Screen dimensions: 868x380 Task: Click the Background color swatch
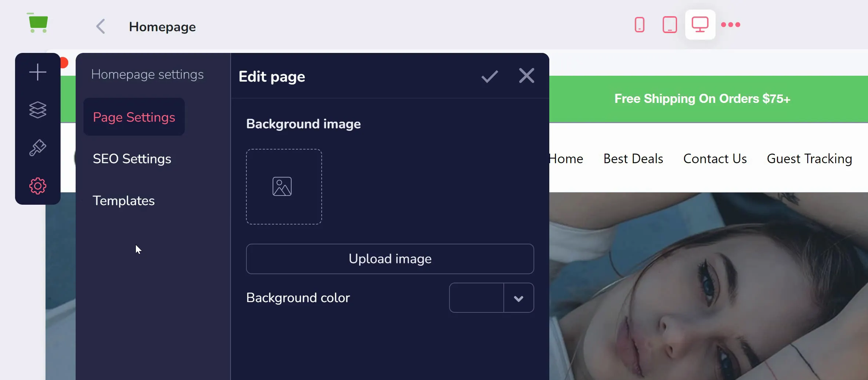(476, 298)
